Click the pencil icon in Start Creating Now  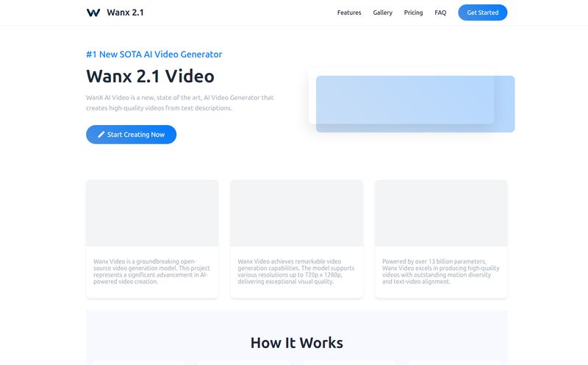pyautogui.click(x=101, y=135)
